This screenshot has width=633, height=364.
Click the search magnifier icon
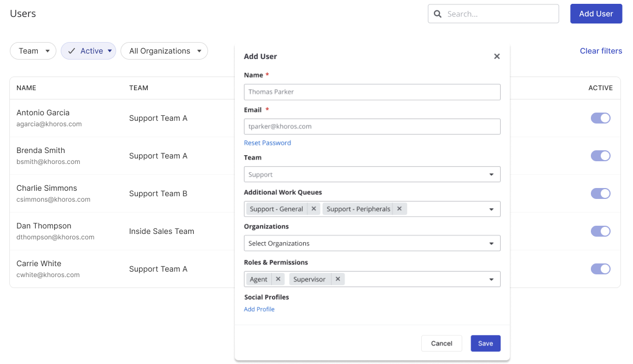coord(438,14)
